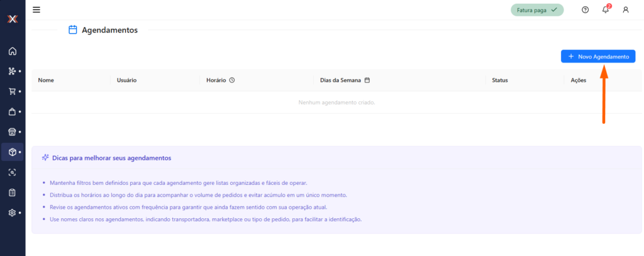
Task: Go to Home via sidebar house icon
Action: [x=12, y=51]
